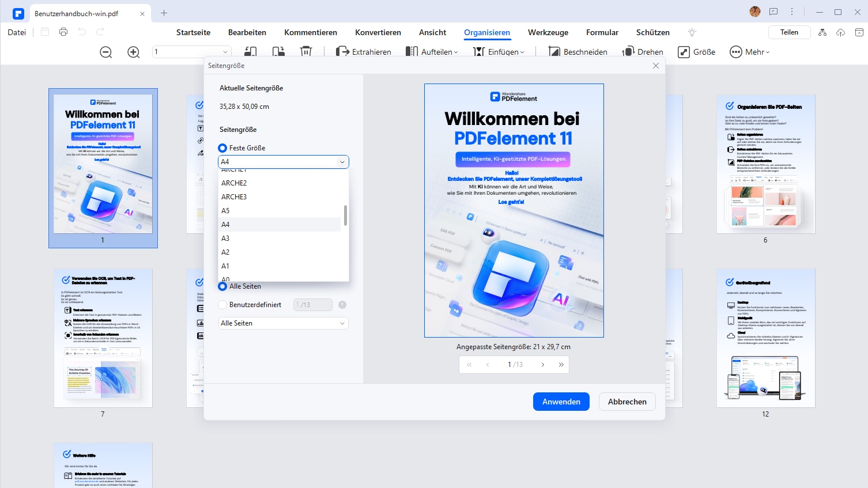Click the Beschneiden tool

point(578,52)
